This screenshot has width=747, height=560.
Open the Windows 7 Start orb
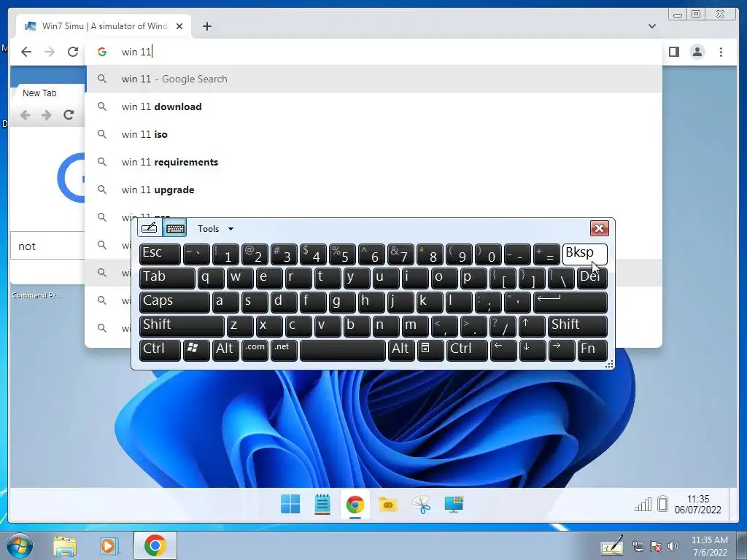tap(19, 545)
